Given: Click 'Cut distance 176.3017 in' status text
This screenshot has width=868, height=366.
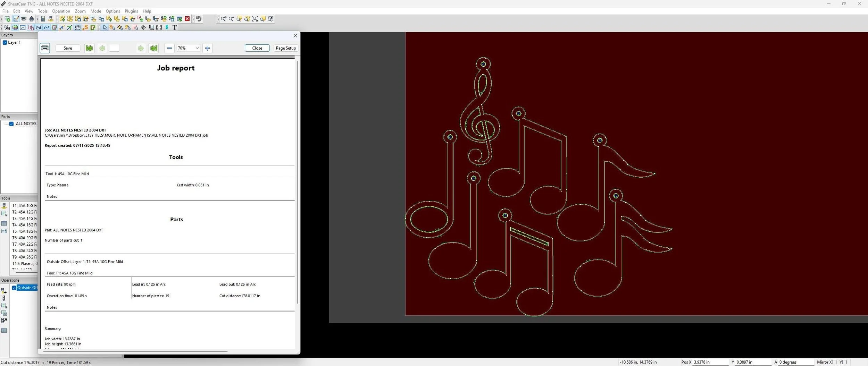Looking at the screenshot, I should (x=23, y=363).
